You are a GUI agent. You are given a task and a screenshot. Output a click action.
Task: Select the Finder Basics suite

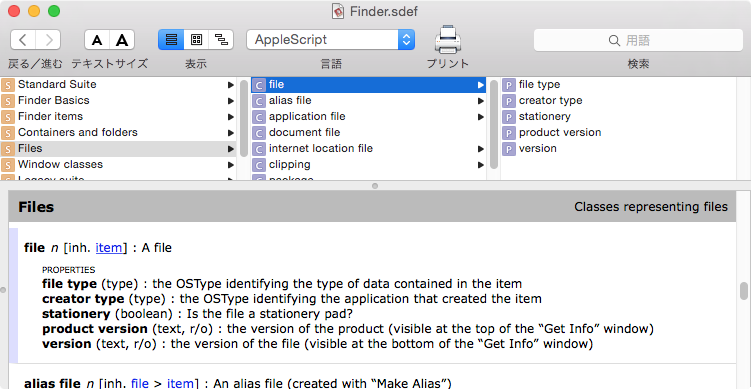[118, 101]
